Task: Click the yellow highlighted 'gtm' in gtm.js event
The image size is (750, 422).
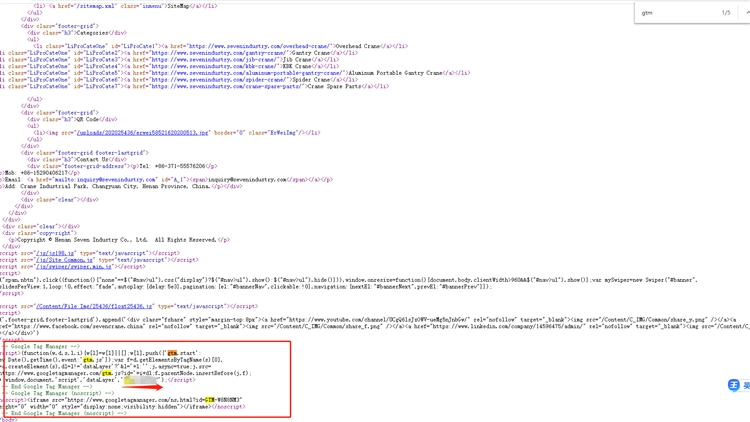Action: click(88, 360)
